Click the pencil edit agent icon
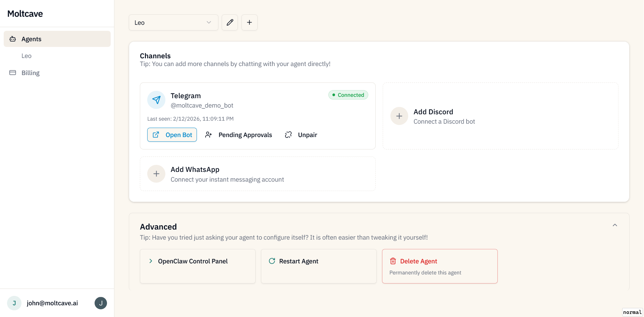The height and width of the screenshot is (317, 644). (230, 22)
